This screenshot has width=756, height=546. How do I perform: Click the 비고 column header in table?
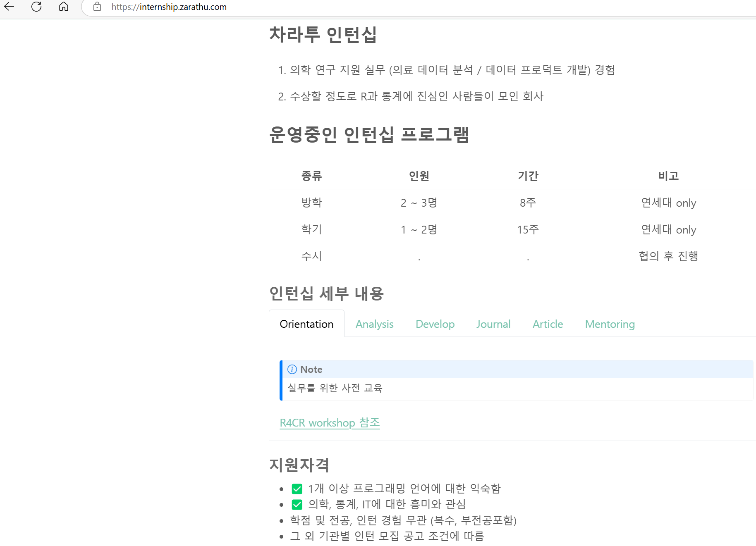pyautogui.click(x=668, y=176)
